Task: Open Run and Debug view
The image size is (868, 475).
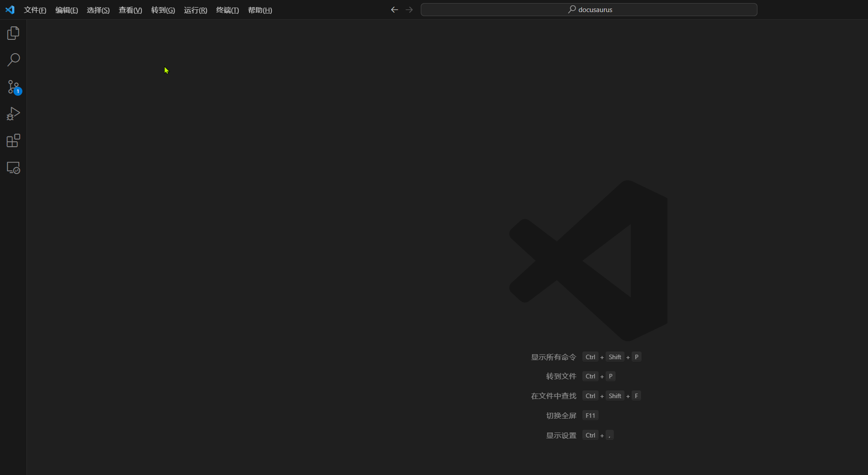Action: point(13,114)
